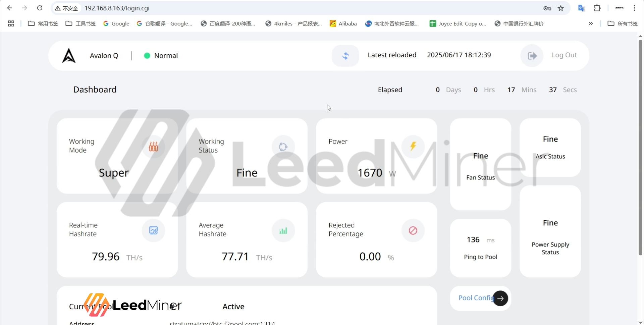Open the 百度翻译 bookmark

click(x=228, y=23)
